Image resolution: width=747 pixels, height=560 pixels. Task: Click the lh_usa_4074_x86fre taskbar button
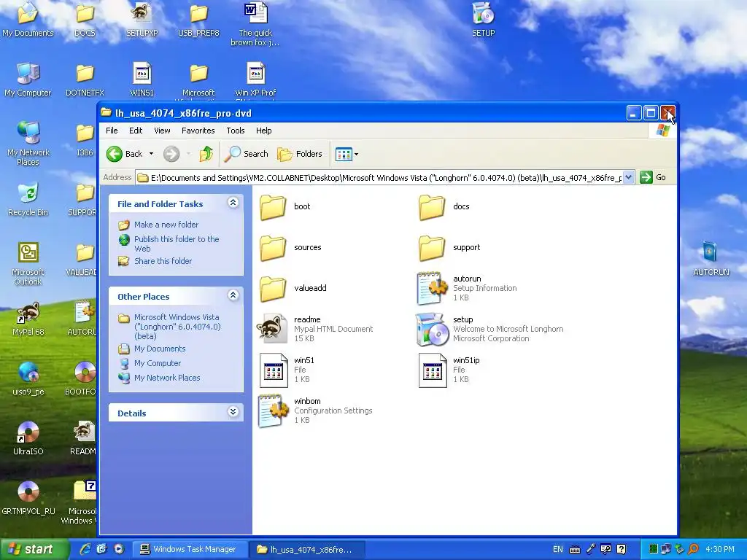coord(307,550)
